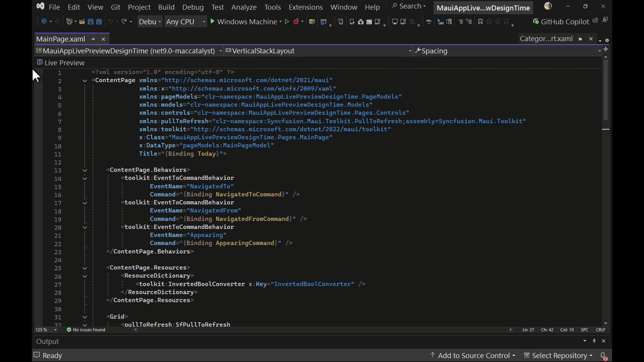Image resolution: width=644 pixels, height=362 pixels.
Task: Toggle a bookmark on the current line
Action: pos(480,22)
